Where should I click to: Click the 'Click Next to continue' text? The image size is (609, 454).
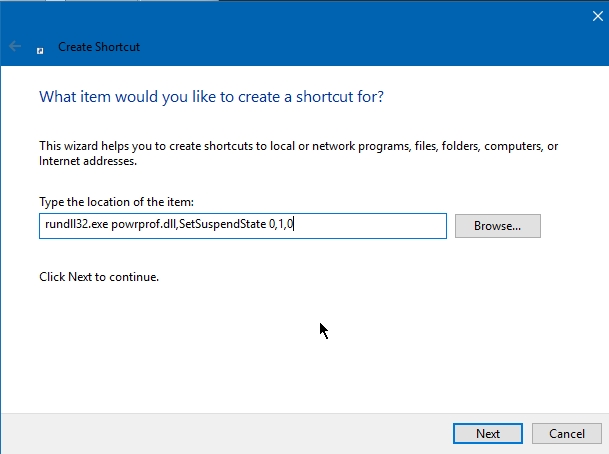click(x=99, y=276)
